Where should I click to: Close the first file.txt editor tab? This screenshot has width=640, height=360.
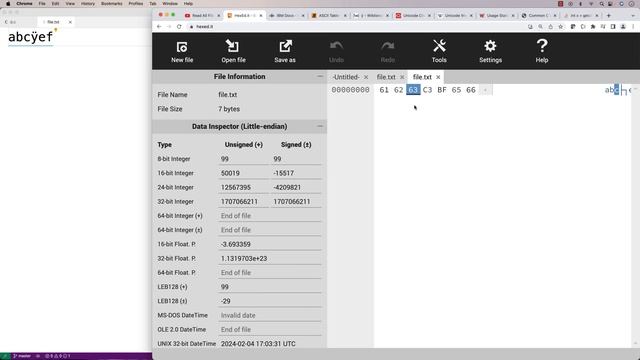(402, 77)
